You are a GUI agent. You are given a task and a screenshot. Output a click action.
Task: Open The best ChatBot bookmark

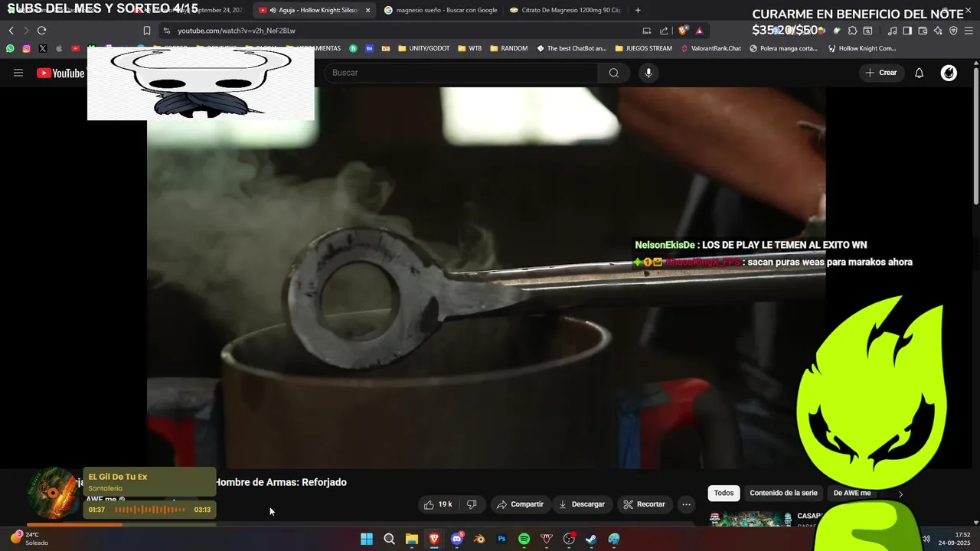pyautogui.click(x=571, y=48)
